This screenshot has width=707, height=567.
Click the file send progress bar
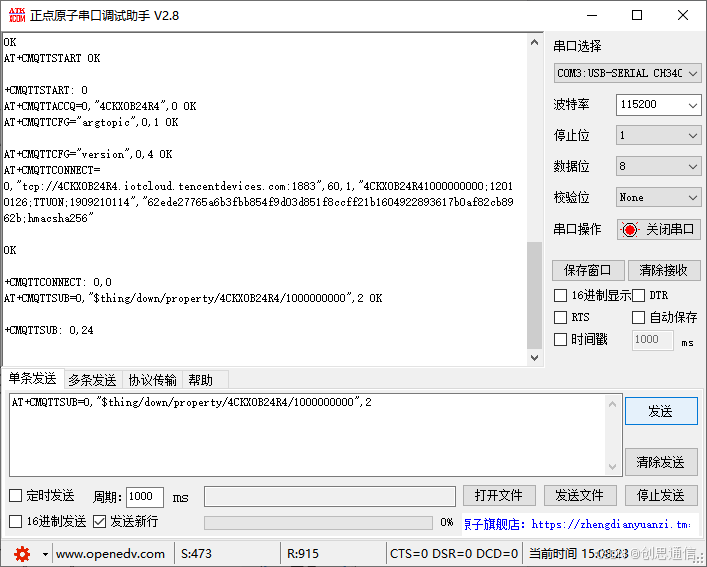pyautogui.click(x=318, y=523)
